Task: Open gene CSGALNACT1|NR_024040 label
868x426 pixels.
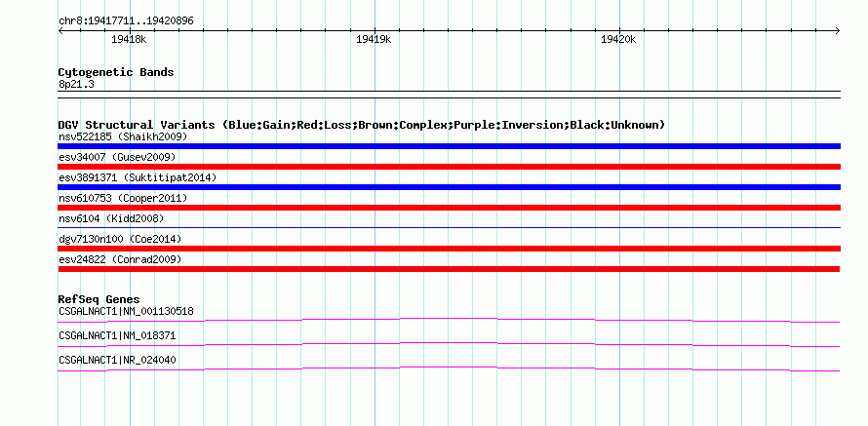Action: (117, 360)
